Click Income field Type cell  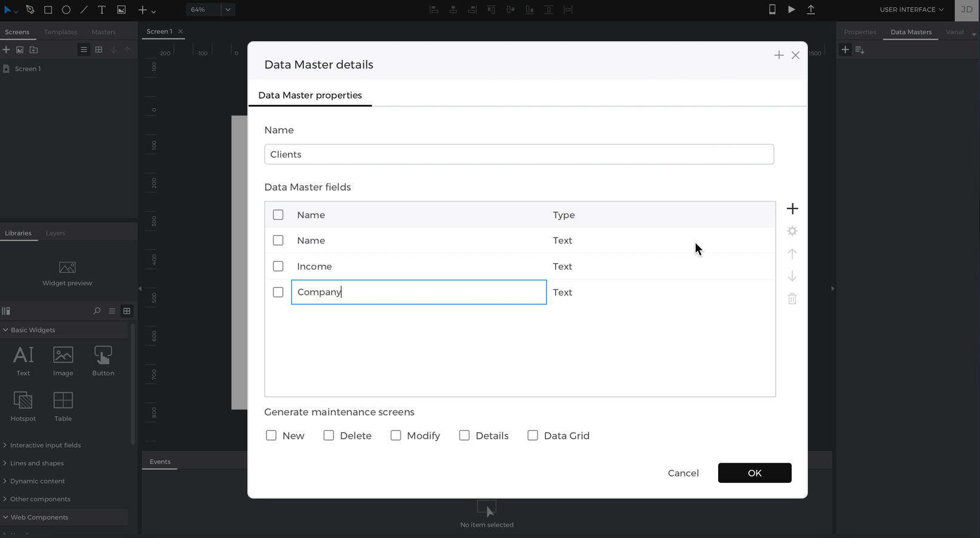pos(562,266)
